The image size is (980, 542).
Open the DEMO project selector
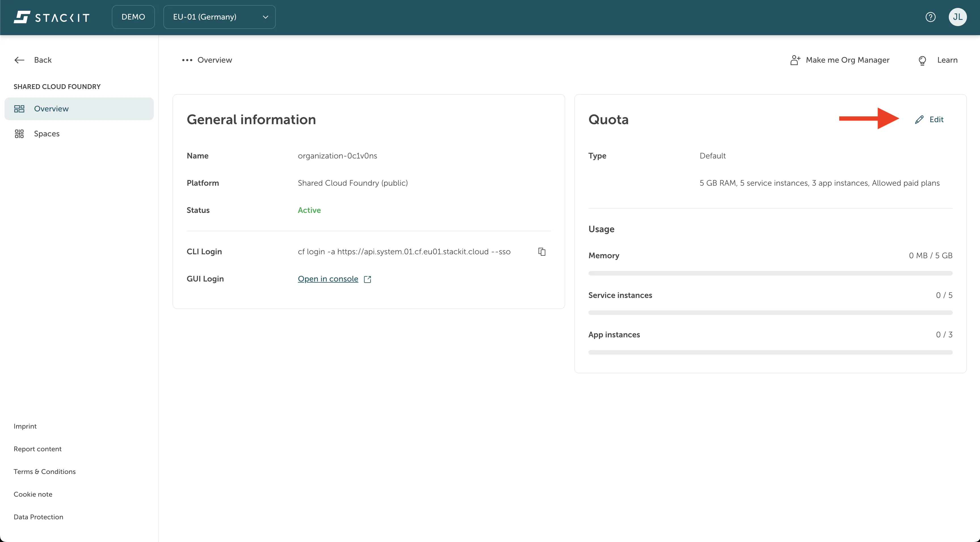click(x=133, y=17)
